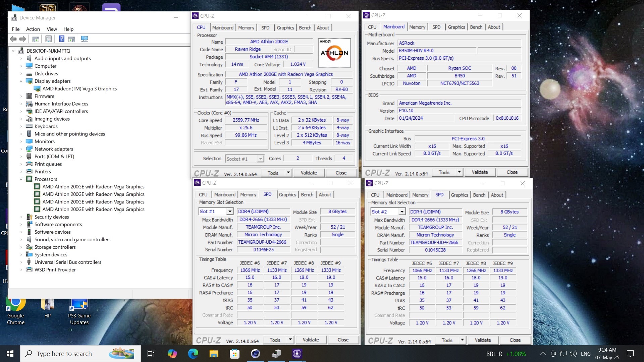This screenshot has width=644, height=362.
Task: Open the Action menu in Device Manager
Action: pos(33,29)
